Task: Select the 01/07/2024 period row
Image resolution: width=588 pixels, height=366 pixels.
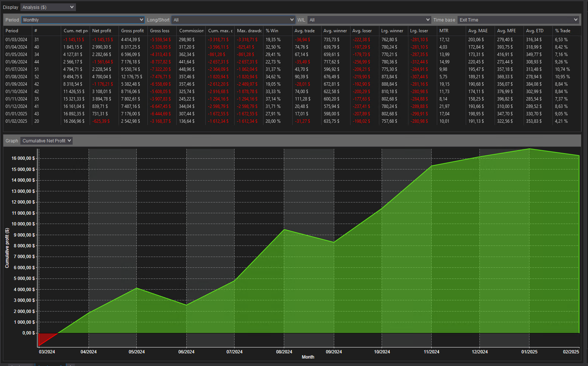Action: tap(292, 69)
